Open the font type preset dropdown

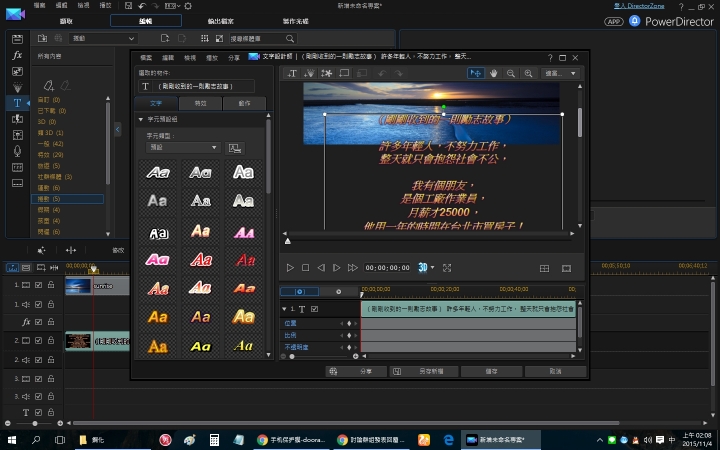pos(183,147)
